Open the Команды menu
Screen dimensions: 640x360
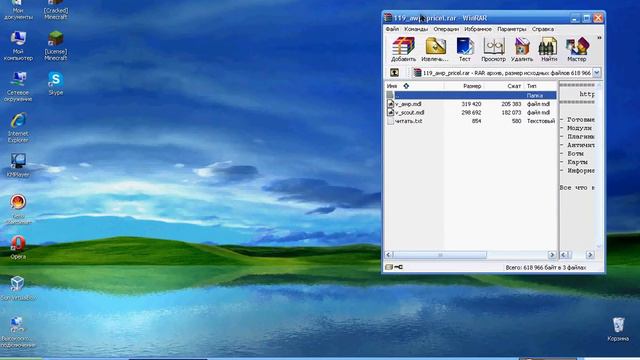click(416, 29)
